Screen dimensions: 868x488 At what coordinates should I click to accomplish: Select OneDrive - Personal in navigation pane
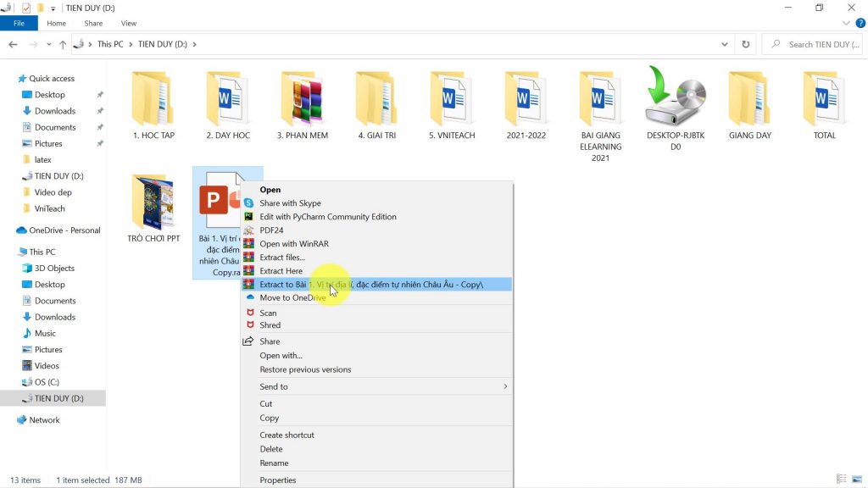point(64,230)
